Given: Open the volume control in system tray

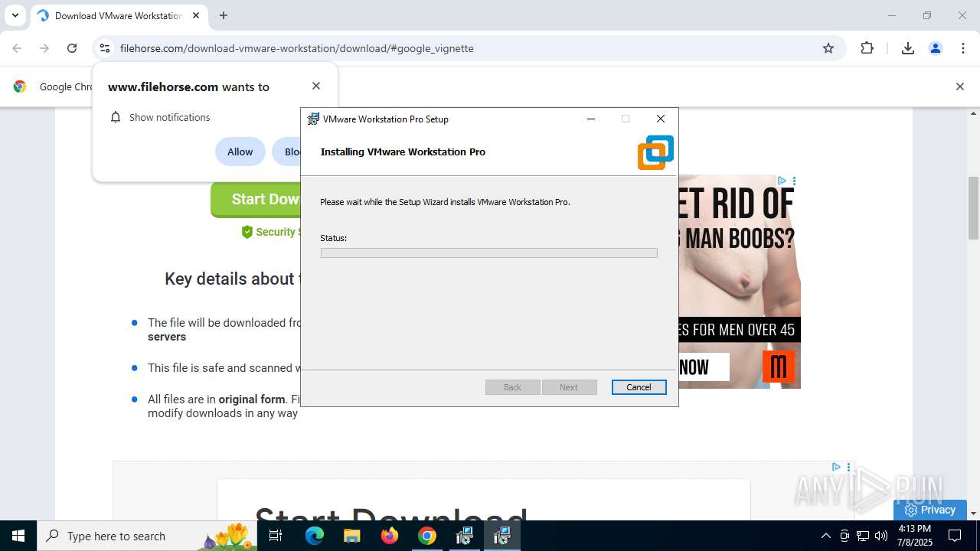Looking at the screenshot, I should coord(881,536).
